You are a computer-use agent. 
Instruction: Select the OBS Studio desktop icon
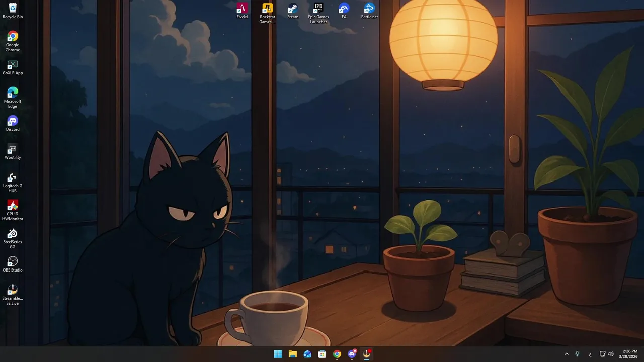click(x=13, y=264)
